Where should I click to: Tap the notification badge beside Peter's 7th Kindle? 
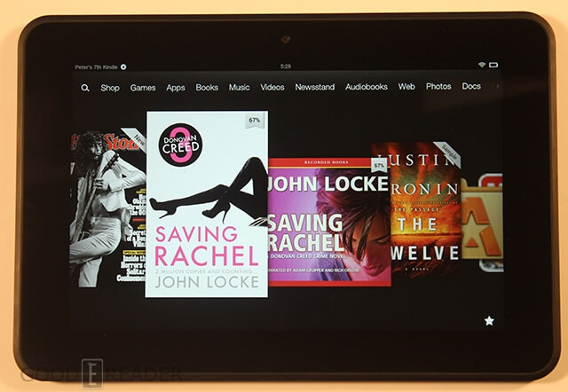pyautogui.click(x=123, y=67)
